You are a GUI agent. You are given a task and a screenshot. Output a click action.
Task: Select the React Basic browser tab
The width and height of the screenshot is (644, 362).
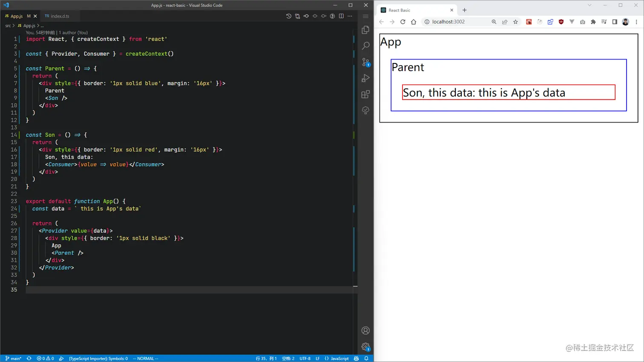pyautogui.click(x=417, y=10)
